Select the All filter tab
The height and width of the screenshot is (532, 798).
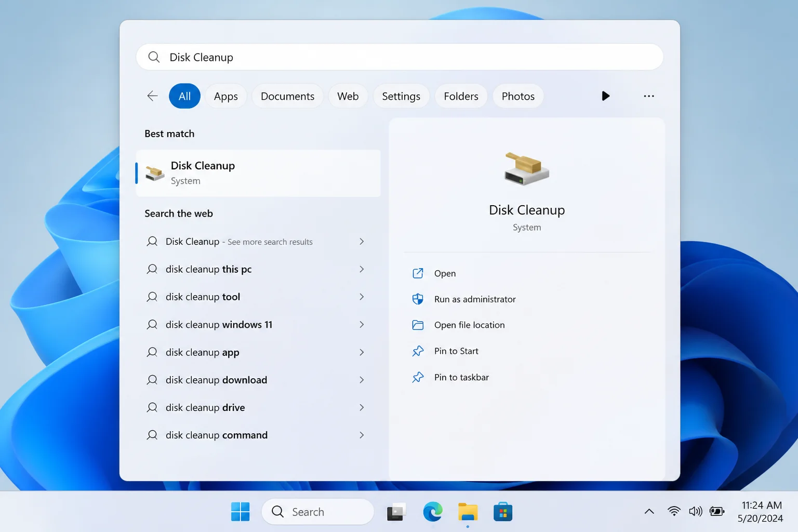point(184,96)
